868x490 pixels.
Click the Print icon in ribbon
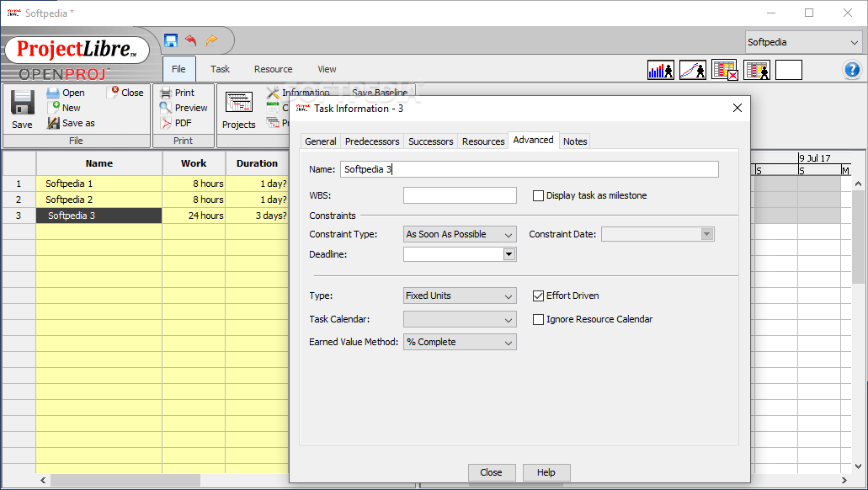tap(166, 93)
